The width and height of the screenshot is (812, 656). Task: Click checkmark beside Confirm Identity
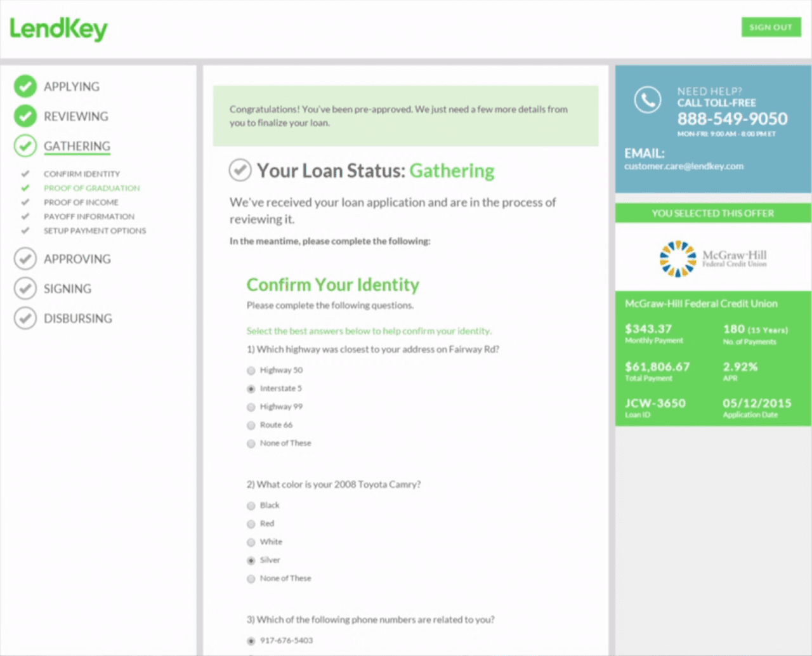25,173
